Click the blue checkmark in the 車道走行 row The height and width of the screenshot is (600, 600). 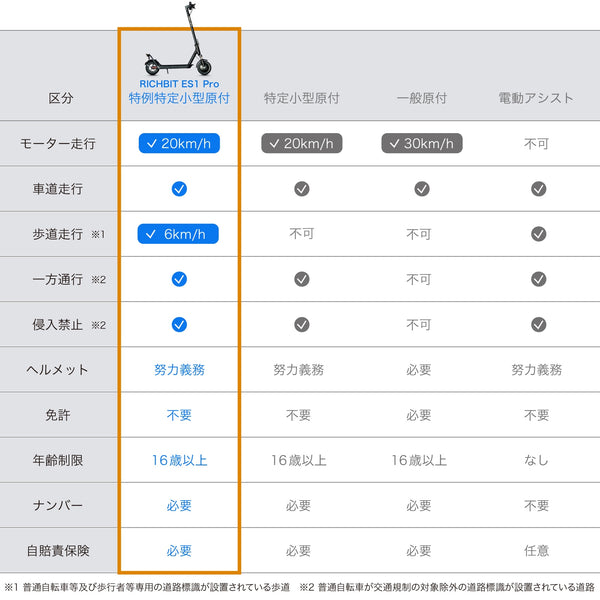pyautogui.click(x=179, y=188)
